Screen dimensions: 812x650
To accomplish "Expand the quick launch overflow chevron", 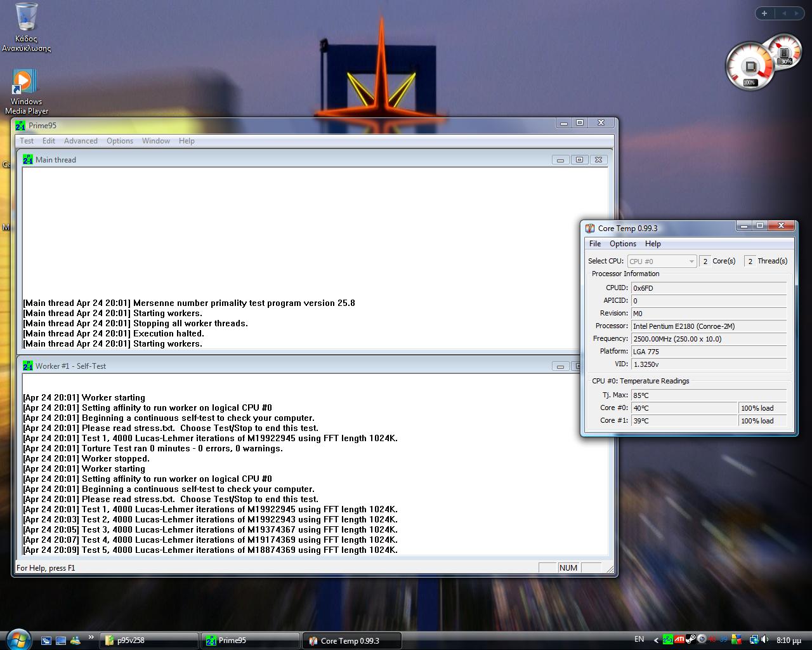I will 91,637.
